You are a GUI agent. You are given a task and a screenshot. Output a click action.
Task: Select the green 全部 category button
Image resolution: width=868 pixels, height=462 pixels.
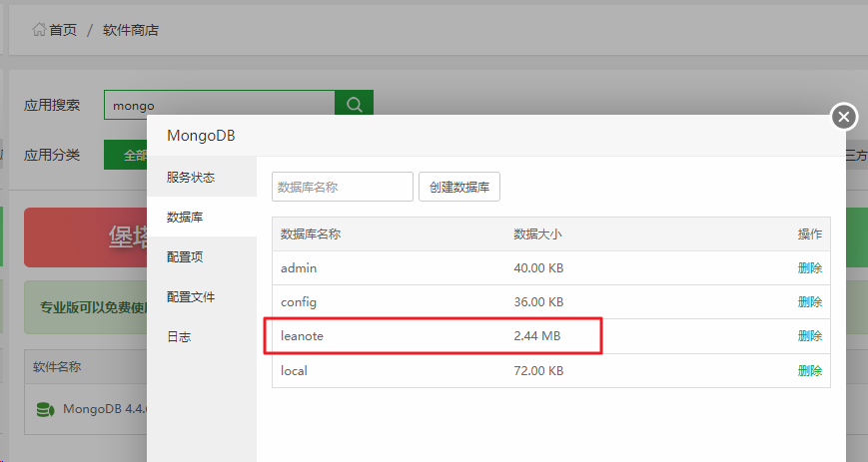[126, 155]
